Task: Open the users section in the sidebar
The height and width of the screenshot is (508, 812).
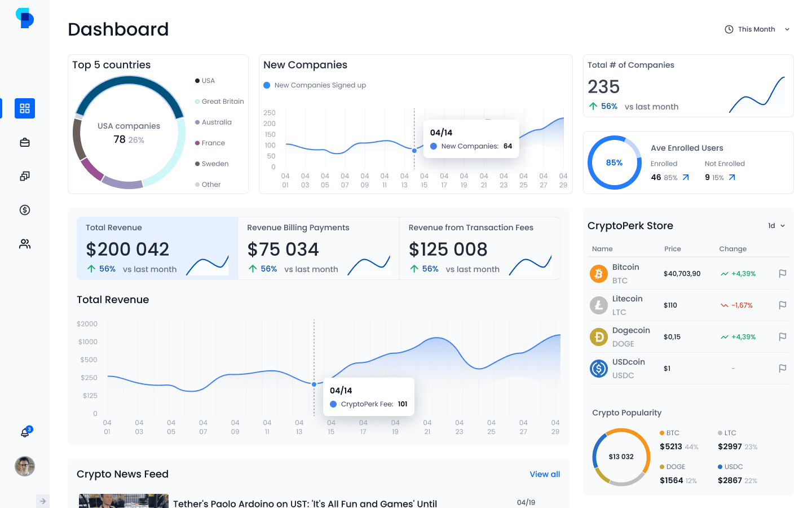Action: coord(25,244)
